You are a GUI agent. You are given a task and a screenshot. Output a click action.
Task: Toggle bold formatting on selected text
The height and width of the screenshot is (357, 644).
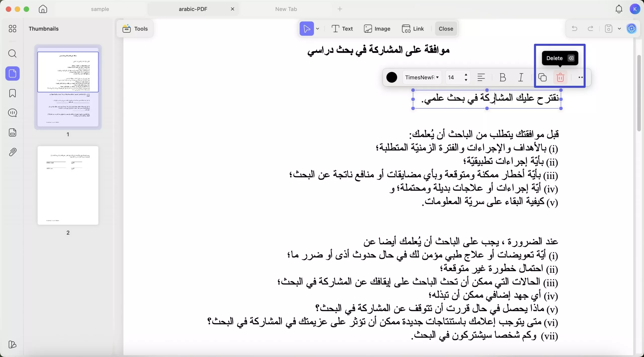tap(503, 77)
